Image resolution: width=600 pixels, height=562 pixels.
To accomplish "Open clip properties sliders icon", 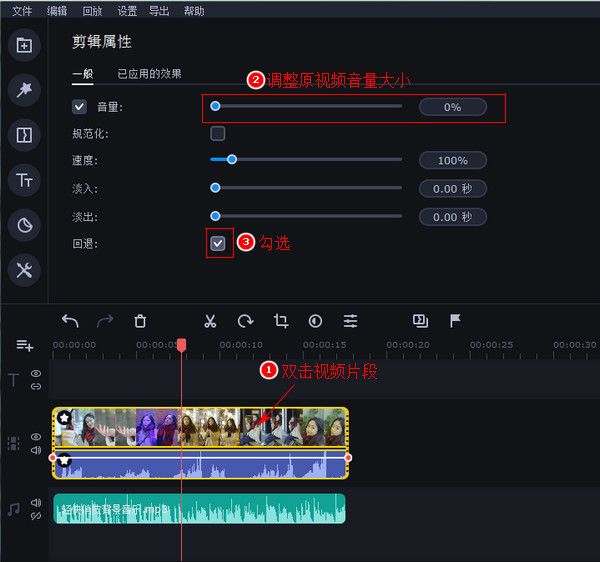I will click(x=351, y=321).
